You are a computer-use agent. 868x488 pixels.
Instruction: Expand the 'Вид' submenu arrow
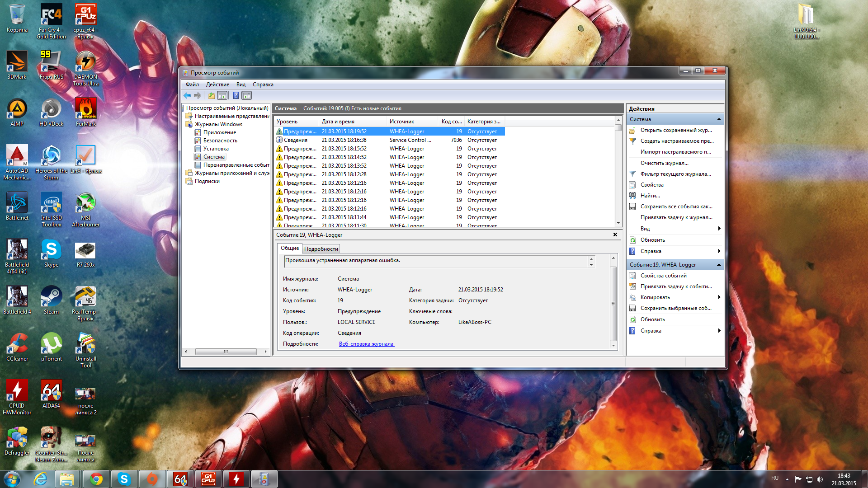pyautogui.click(x=719, y=229)
